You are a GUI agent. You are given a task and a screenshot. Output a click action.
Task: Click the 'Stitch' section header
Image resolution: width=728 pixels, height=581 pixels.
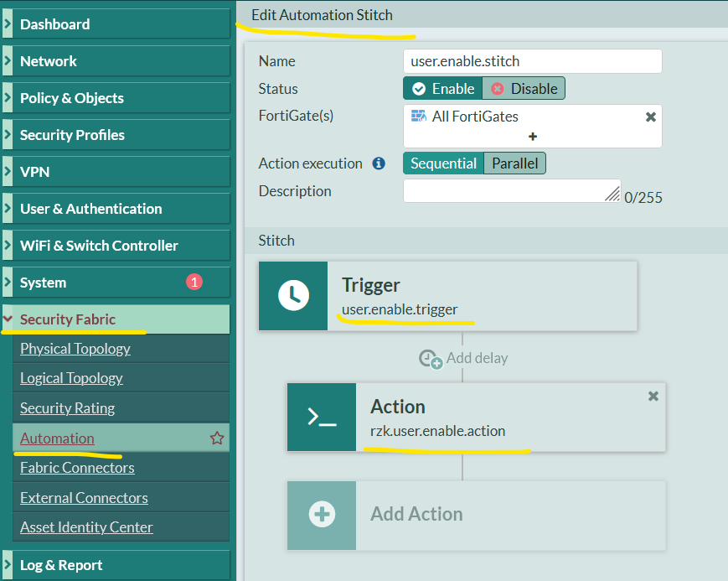[x=276, y=241]
